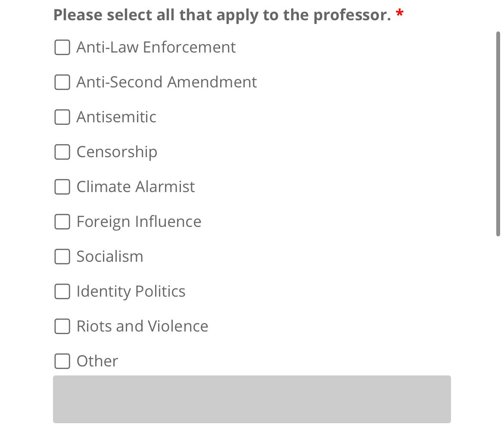
Task: Click the 'Anti-Second Amendment' label text
Action: [x=166, y=82]
